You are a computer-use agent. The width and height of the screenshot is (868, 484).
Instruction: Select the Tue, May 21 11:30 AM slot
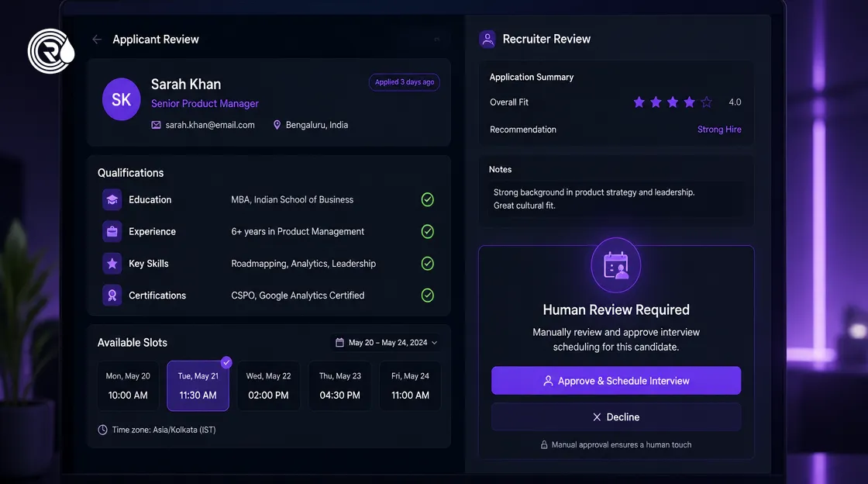coord(198,386)
